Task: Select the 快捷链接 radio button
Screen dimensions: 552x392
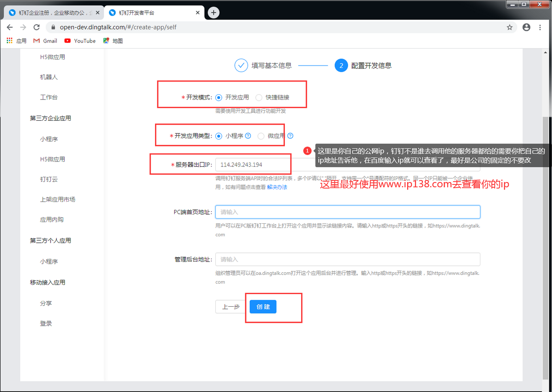Action: (259, 97)
